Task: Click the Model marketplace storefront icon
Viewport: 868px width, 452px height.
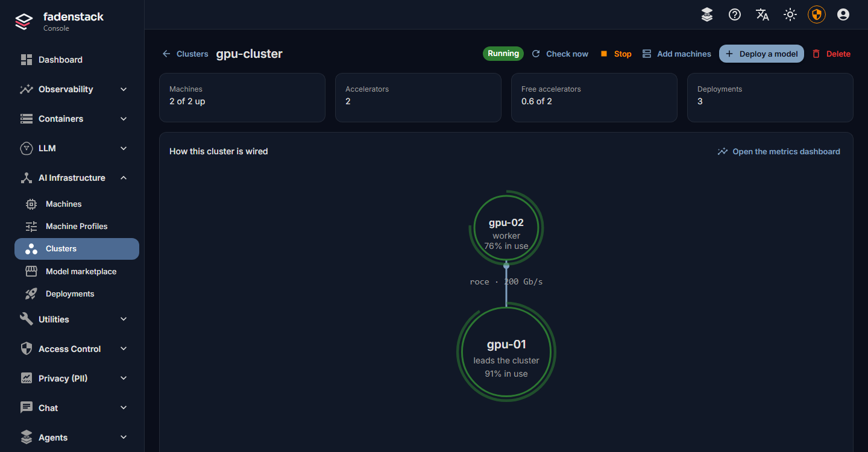Action: [31, 272]
